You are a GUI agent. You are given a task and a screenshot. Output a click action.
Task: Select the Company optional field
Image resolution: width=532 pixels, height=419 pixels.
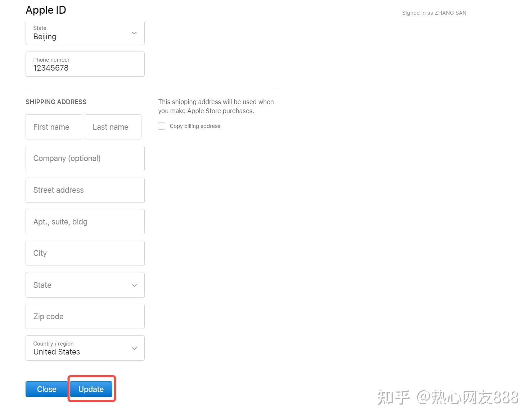85,159
